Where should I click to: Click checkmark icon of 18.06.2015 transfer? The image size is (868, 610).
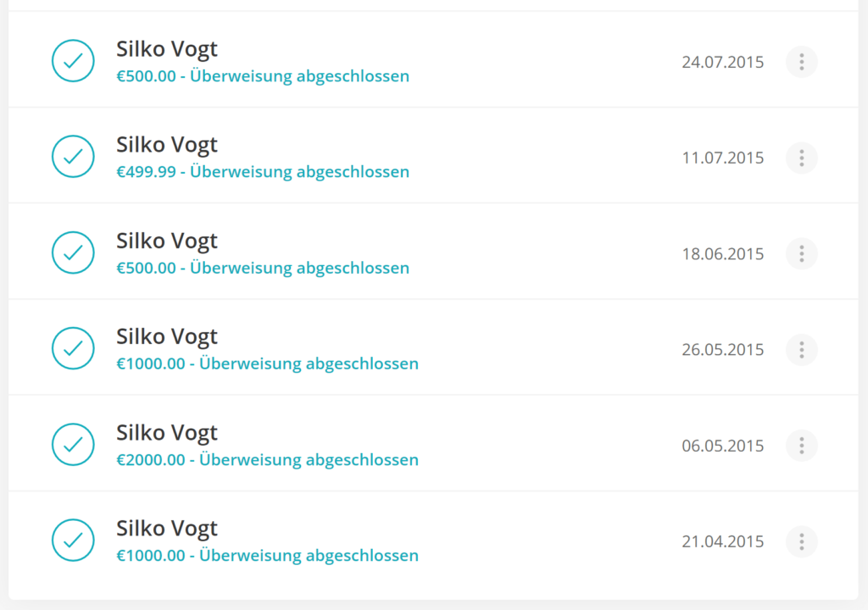point(73,252)
